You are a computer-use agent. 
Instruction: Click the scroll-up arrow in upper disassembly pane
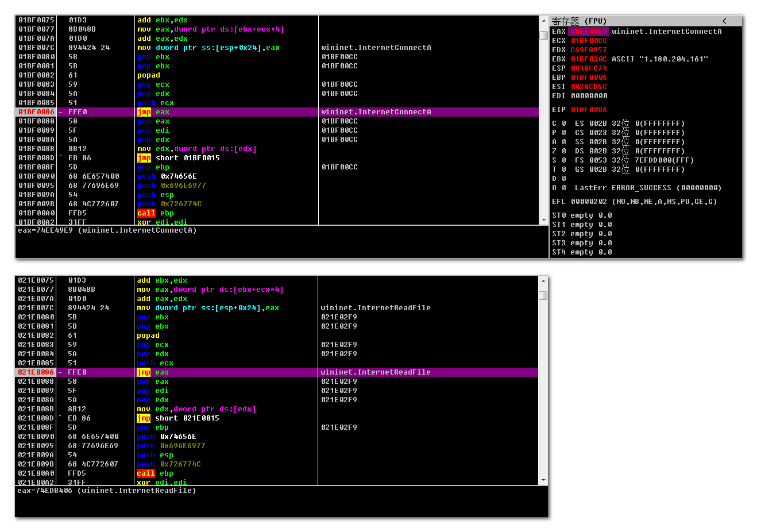[x=543, y=21]
